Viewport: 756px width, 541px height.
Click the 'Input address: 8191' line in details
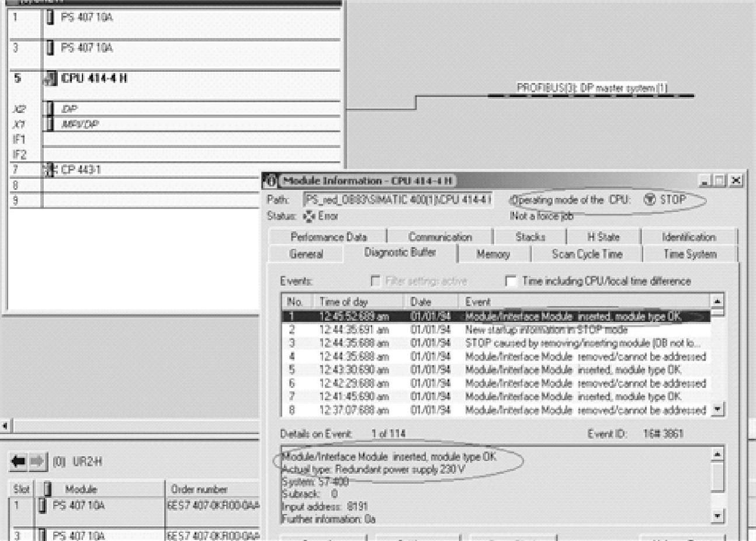pyautogui.click(x=325, y=507)
